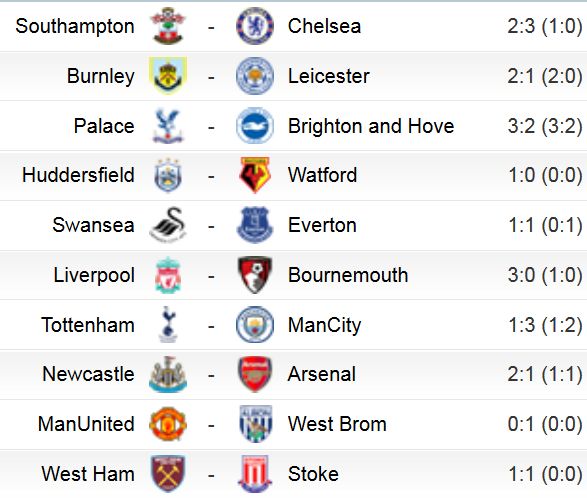Select the Watford hornet badge
The image size is (587, 498).
click(x=255, y=175)
